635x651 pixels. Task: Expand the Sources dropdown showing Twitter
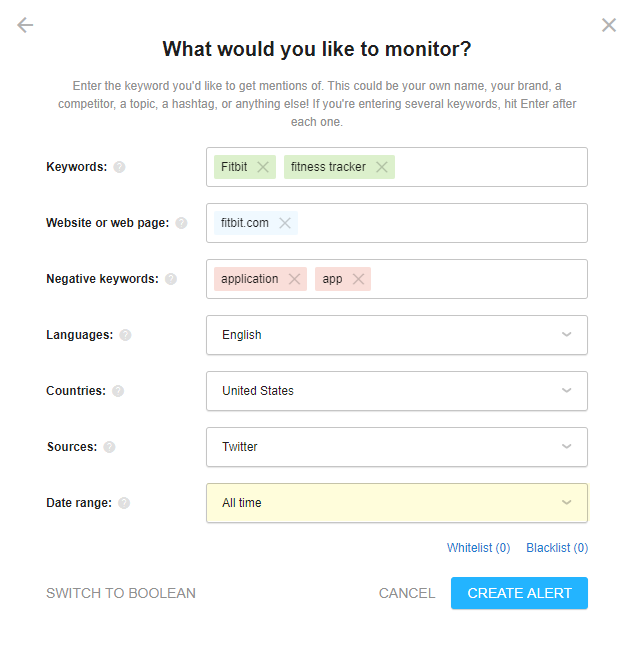point(397,447)
